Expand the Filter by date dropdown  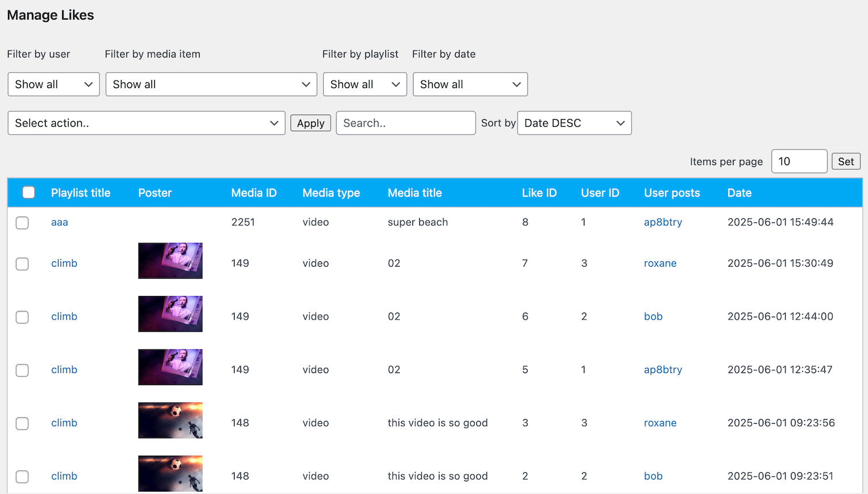(x=470, y=85)
